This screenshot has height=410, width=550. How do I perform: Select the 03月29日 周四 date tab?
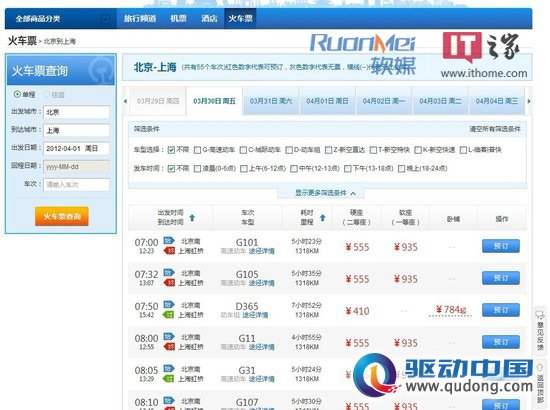[x=157, y=101]
